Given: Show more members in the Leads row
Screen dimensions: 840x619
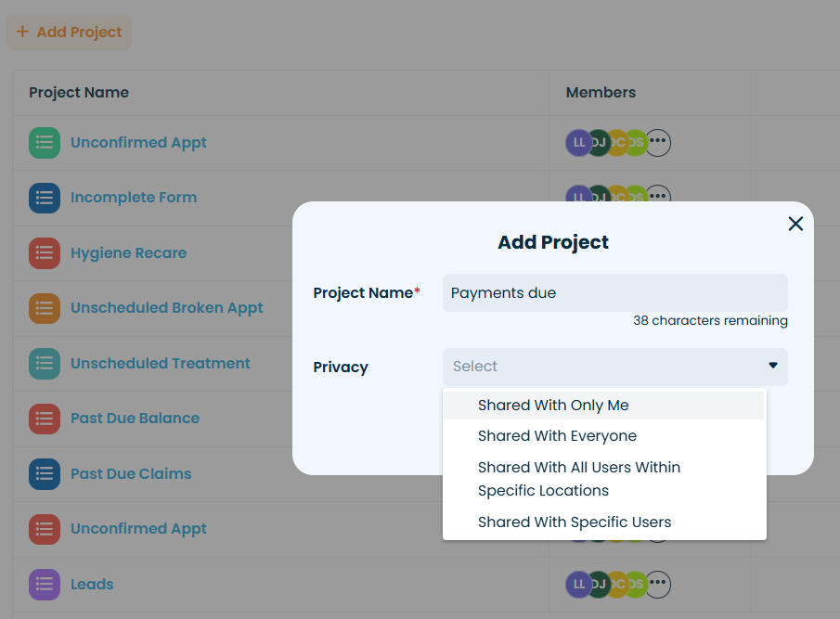Looking at the screenshot, I should click(x=658, y=585).
